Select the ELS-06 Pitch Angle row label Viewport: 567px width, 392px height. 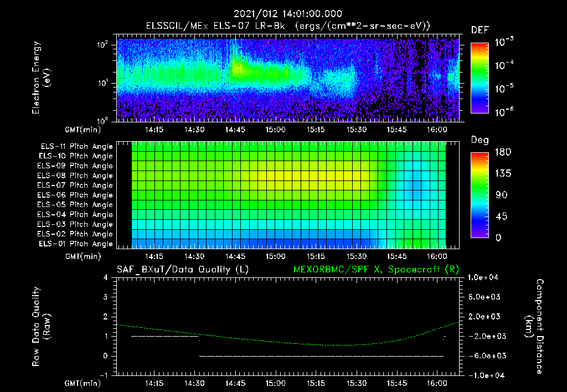pos(75,195)
